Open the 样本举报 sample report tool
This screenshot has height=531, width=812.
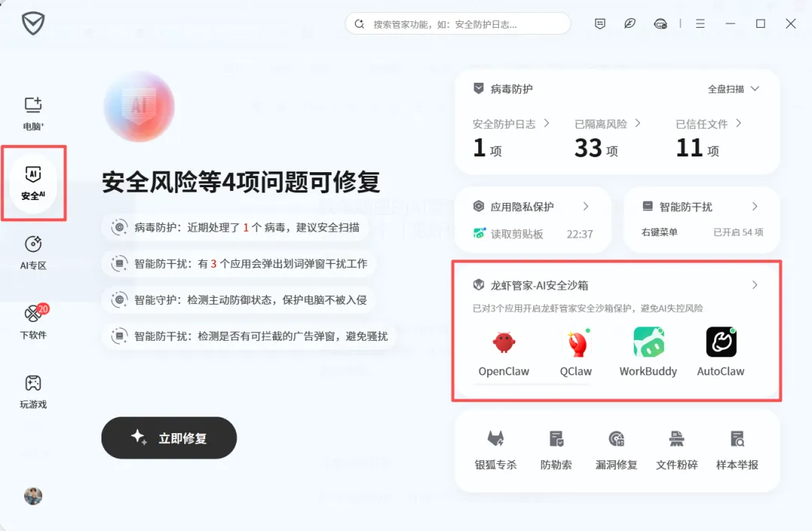click(x=737, y=450)
